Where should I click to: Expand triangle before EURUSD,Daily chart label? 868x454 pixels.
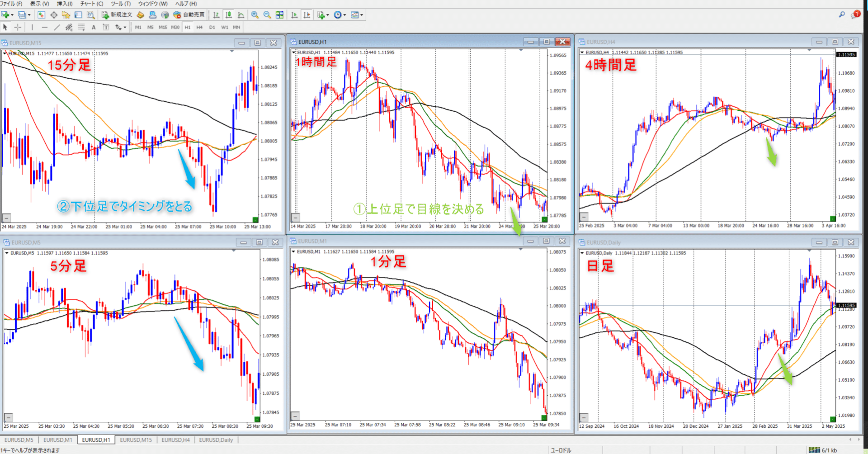coord(582,253)
